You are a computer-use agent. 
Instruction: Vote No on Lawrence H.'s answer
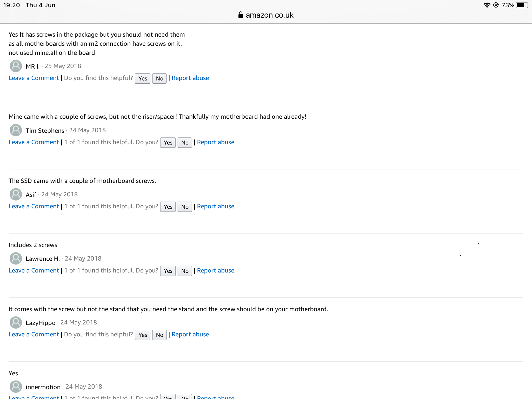point(185,271)
